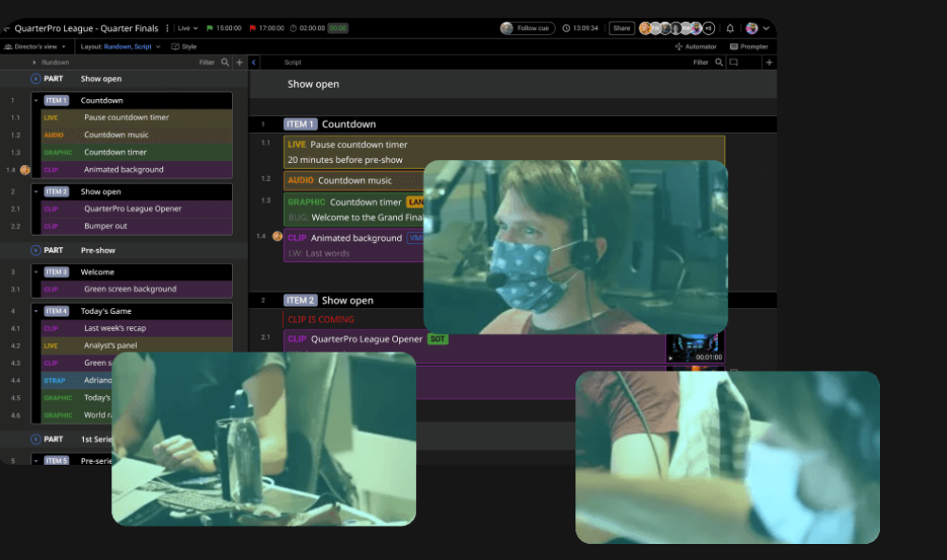Change Layout: Rundown, Script dropdown
The height and width of the screenshot is (560, 947).
(121, 46)
